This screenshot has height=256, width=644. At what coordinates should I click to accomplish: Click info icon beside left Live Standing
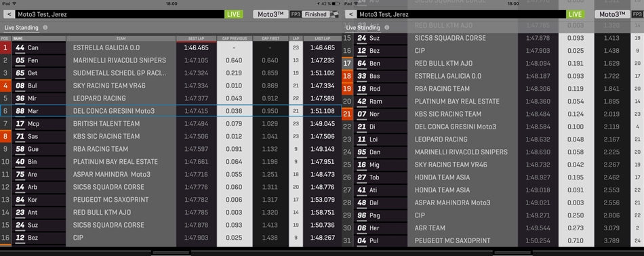(45, 28)
